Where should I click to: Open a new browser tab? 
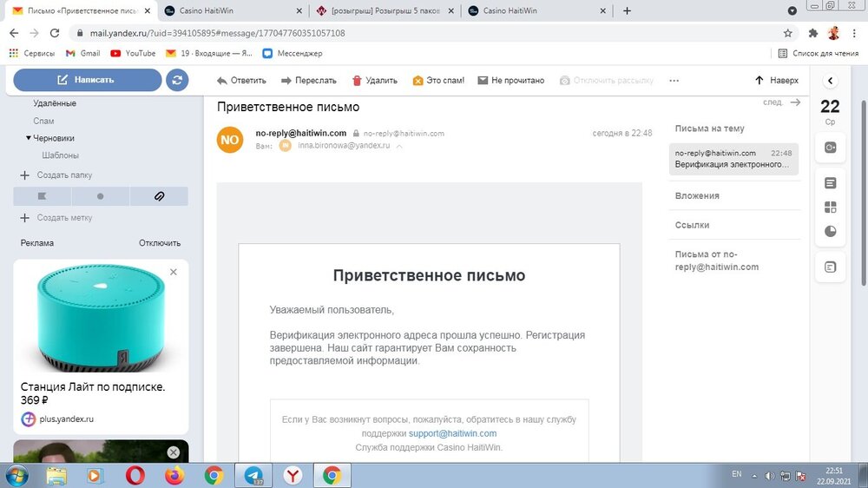[x=627, y=10]
